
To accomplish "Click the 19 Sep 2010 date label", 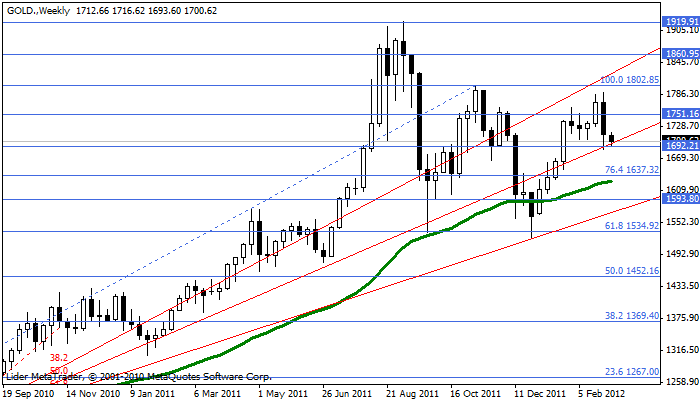I will tap(30, 394).
